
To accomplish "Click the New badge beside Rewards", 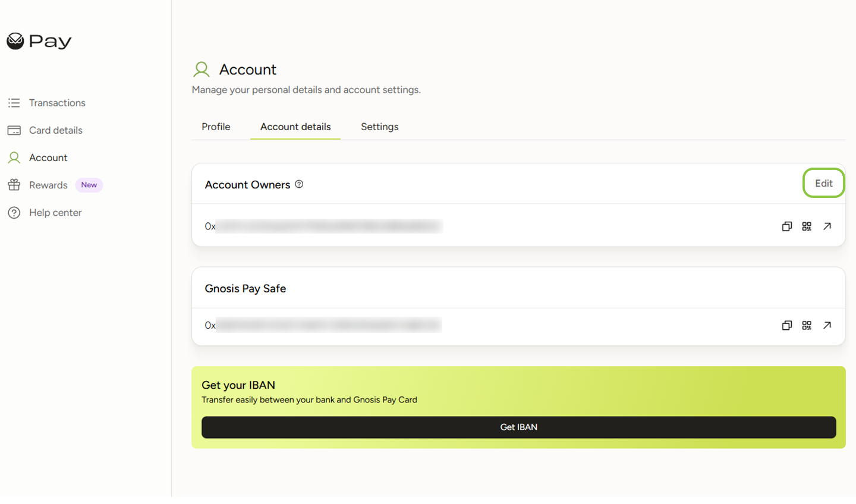I will pos(89,185).
